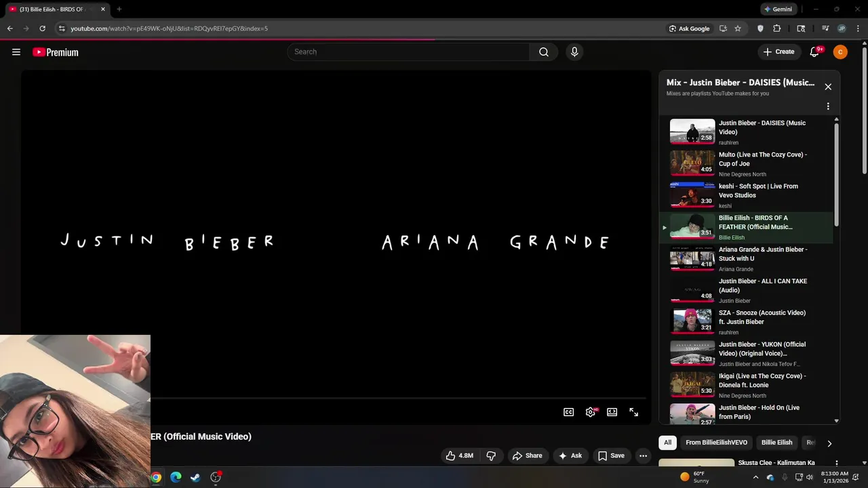Show more filter chips with the right arrow
Image resolution: width=868 pixels, height=488 pixels.
tap(829, 443)
